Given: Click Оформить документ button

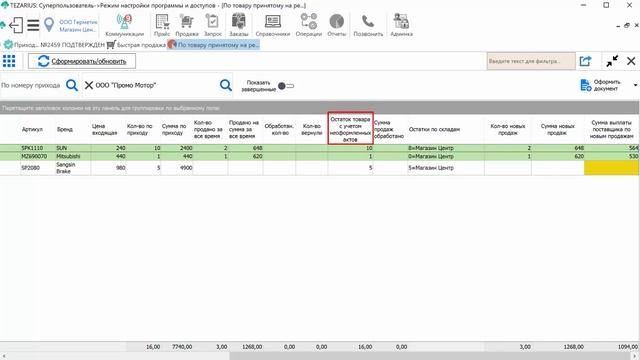Looking at the screenshot, I should coord(600,85).
